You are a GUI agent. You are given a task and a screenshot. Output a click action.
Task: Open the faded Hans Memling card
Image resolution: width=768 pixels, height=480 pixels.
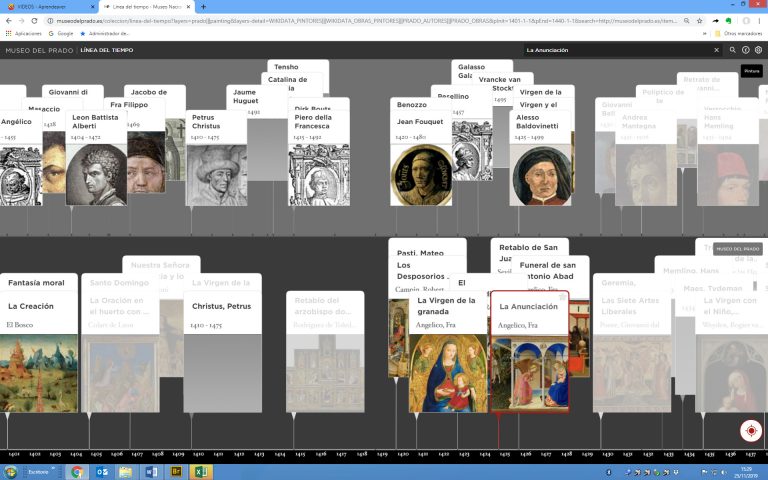pos(727,157)
